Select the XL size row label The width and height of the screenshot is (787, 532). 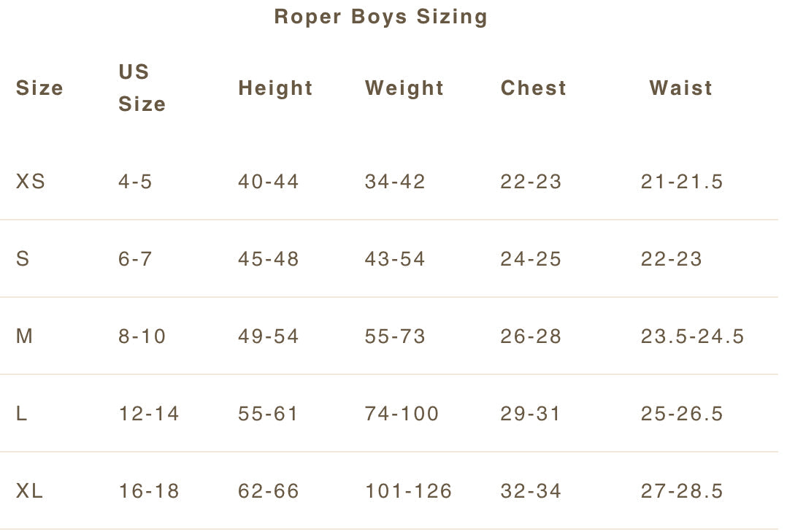pos(30,491)
